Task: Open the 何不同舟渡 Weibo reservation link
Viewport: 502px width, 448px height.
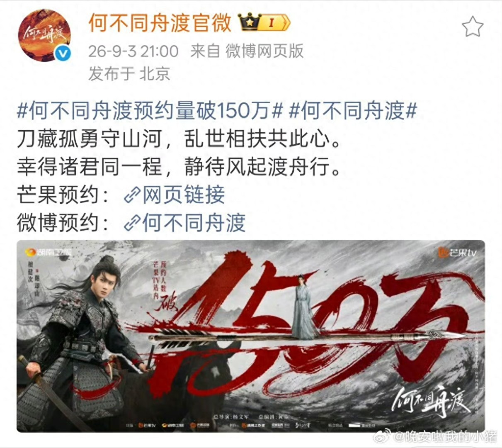Action: (x=194, y=223)
